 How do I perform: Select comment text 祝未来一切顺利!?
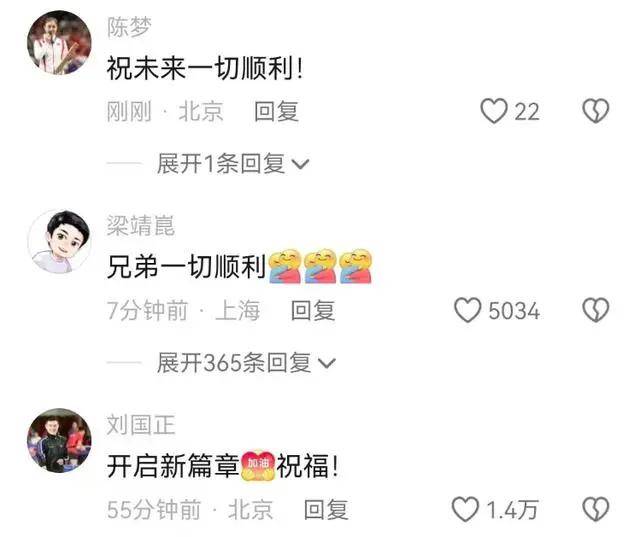coord(205,68)
